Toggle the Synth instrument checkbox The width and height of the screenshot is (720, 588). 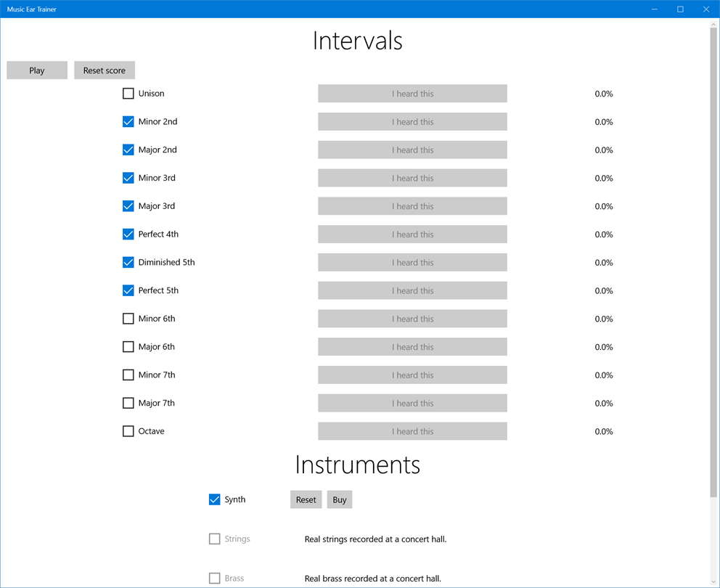coord(215,499)
